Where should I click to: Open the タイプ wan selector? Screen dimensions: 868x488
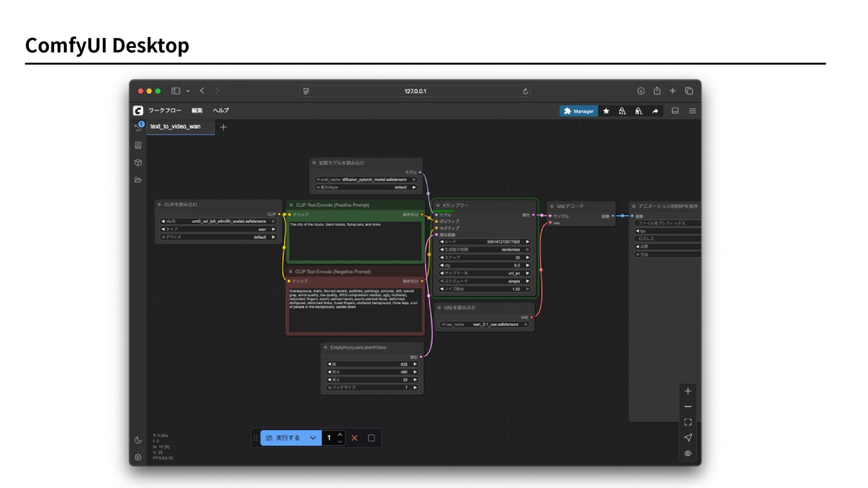(218, 229)
